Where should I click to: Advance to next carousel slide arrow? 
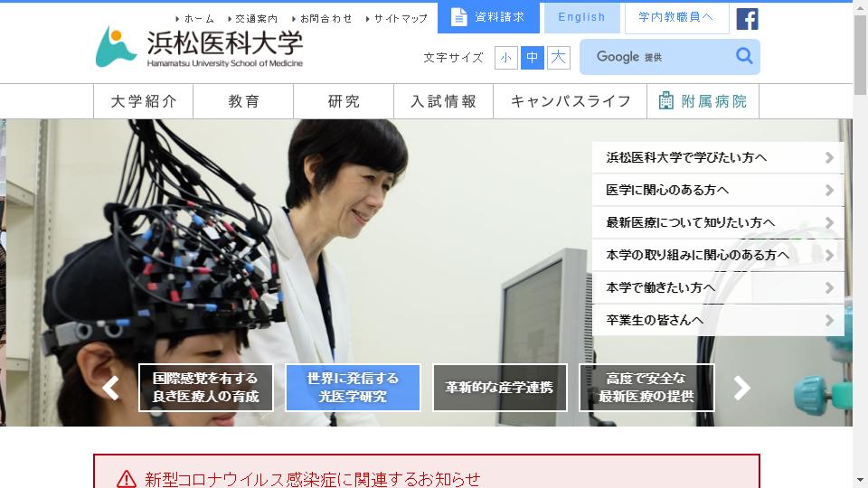(x=741, y=388)
